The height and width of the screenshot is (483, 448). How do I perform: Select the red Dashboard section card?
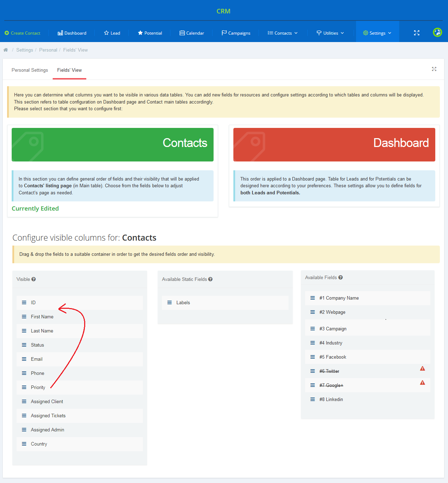coord(334,145)
